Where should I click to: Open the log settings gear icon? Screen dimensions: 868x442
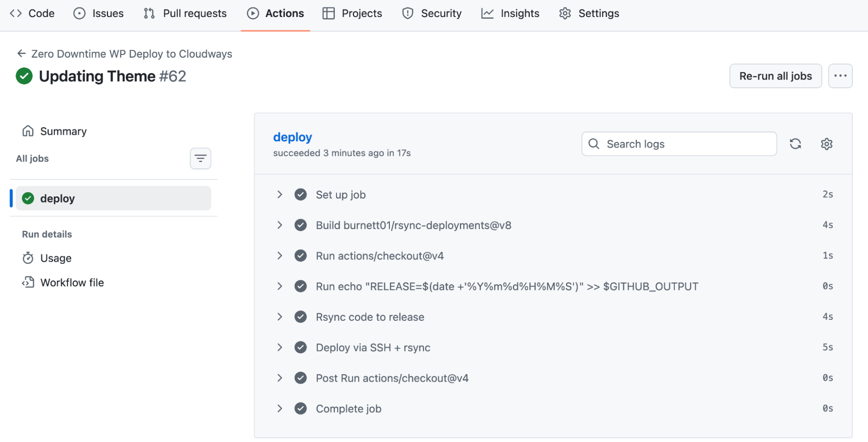(x=827, y=144)
